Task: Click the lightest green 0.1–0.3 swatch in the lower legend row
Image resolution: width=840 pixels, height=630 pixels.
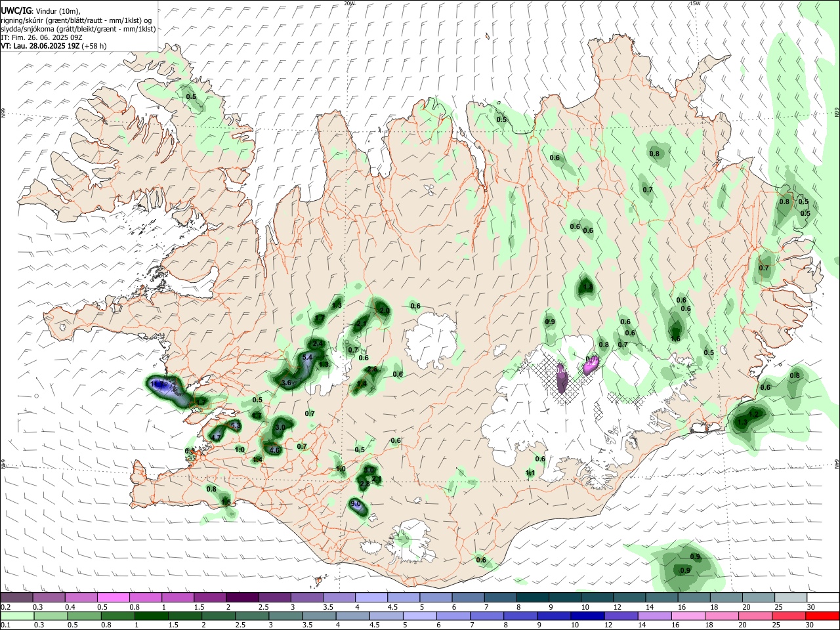Action: pyautogui.click(x=18, y=616)
